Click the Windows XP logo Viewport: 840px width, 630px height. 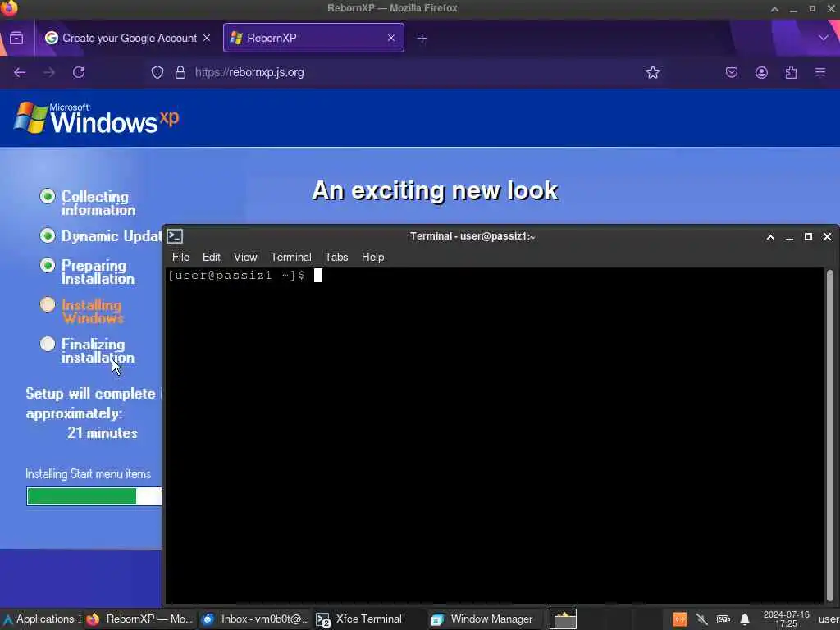(x=97, y=118)
